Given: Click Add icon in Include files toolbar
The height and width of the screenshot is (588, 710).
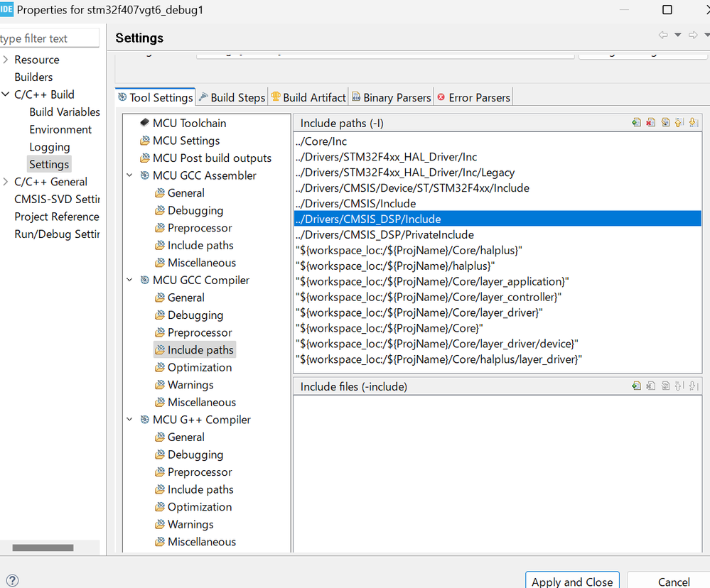Looking at the screenshot, I should point(636,386).
